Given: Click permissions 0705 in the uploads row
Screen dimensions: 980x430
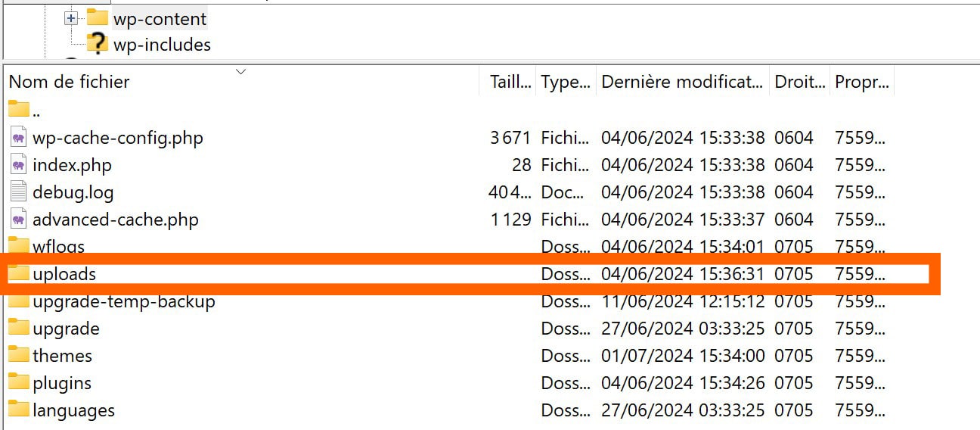Looking at the screenshot, I should click(794, 274).
